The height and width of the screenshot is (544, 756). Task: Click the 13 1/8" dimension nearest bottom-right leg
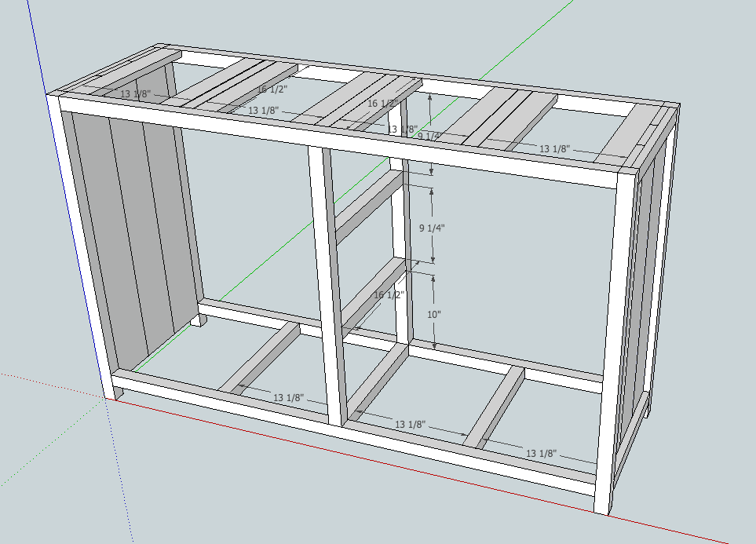pos(541,454)
